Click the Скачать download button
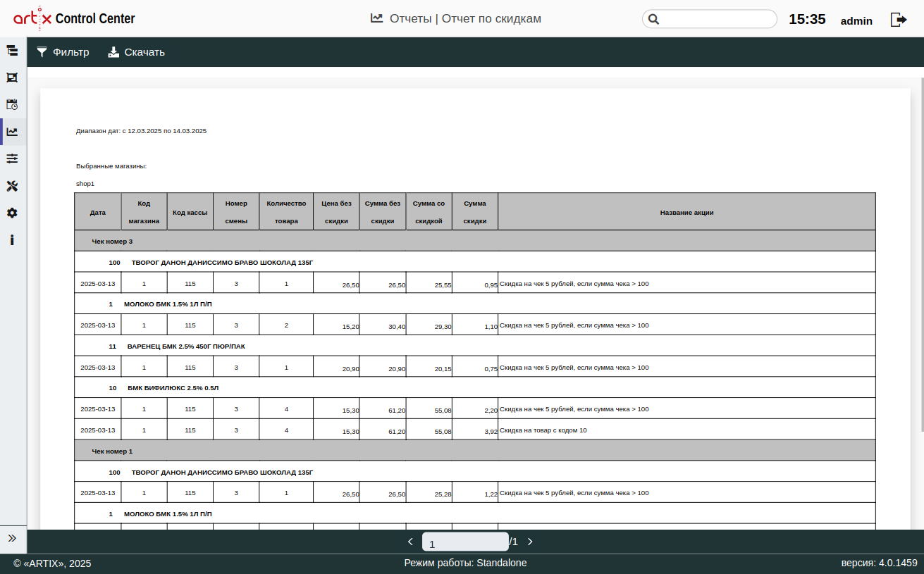The width and height of the screenshot is (924, 574). 136,52
